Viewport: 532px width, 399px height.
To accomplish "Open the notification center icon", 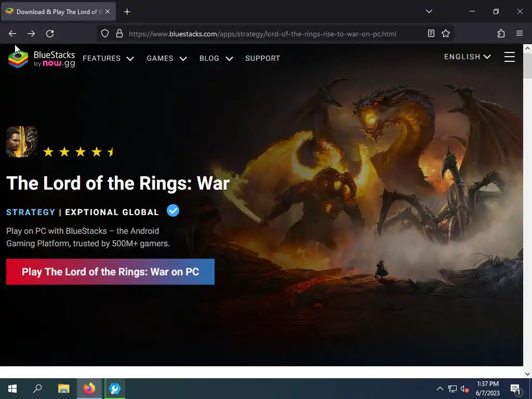I will (x=515, y=389).
